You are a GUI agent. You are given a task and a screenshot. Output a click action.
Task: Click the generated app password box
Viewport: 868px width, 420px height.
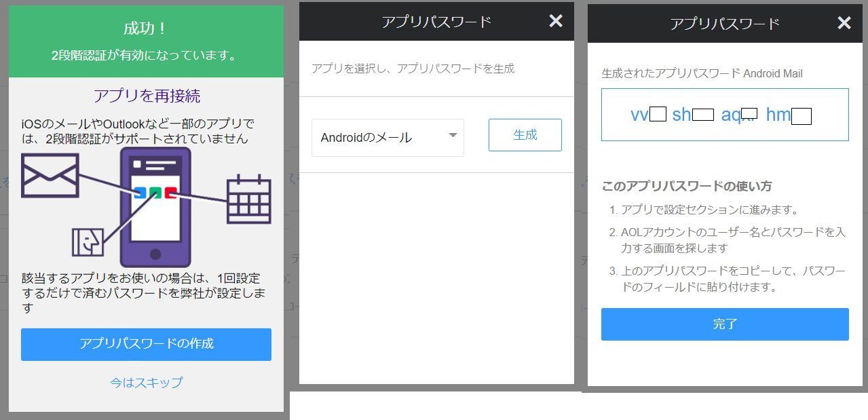pos(725,115)
